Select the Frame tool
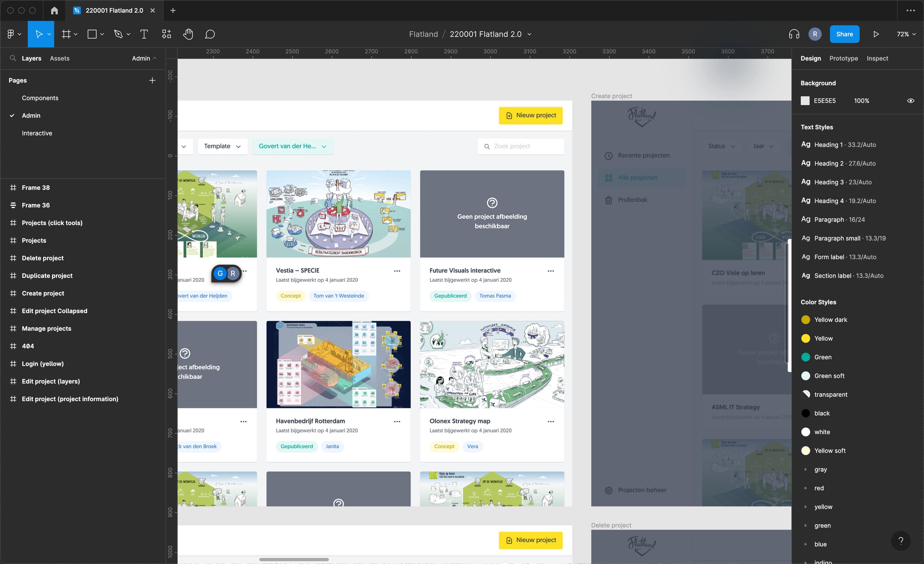This screenshot has height=564, width=924. click(x=66, y=34)
